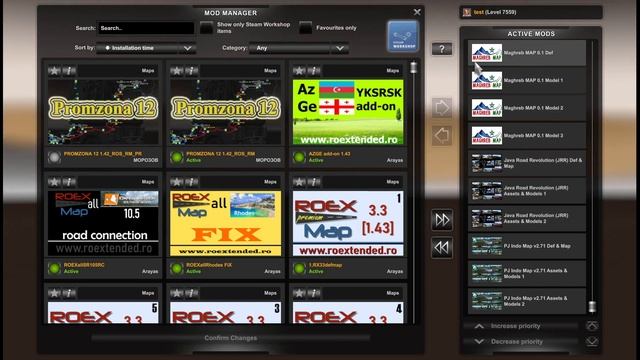
Task: Select the ROEX premium Map 3.3 [1.43] thumbnail
Action: pyautogui.click(x=348, y=223)
